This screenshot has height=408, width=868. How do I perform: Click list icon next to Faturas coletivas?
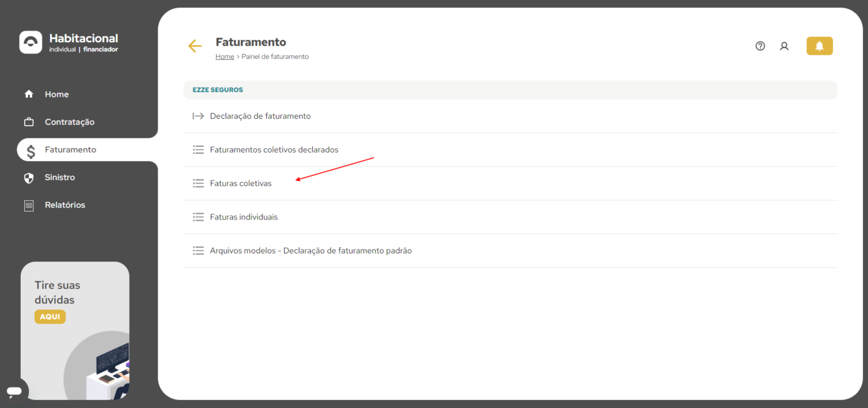pyautogui.click(x=198, y=183)
